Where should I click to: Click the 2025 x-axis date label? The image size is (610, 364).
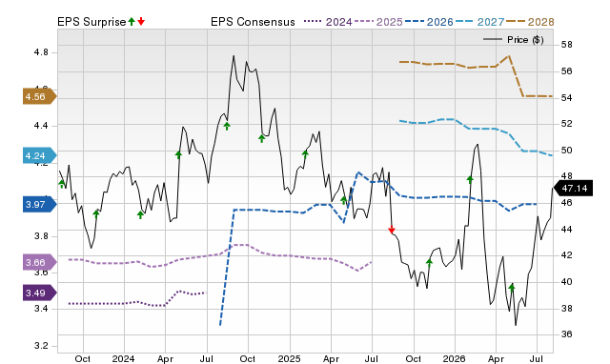289,358
